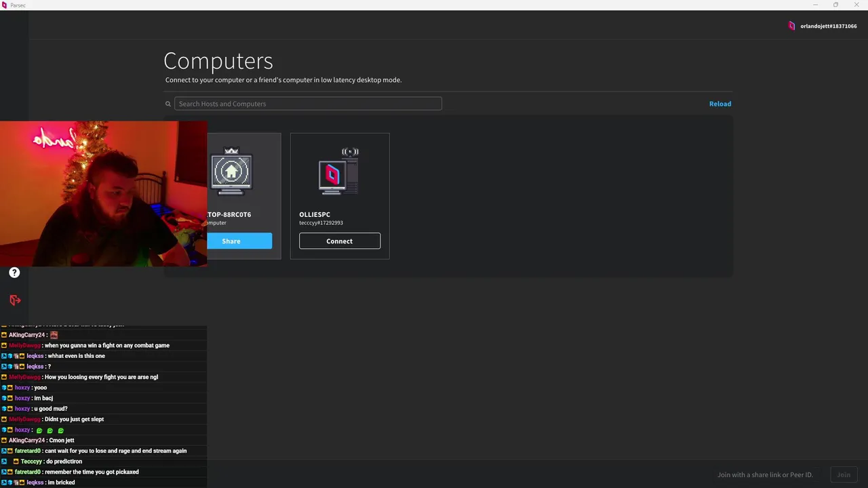Click the chat message 'u good mud?' by hoxzy
Screen dimensions: 868x488
[51, 409]
